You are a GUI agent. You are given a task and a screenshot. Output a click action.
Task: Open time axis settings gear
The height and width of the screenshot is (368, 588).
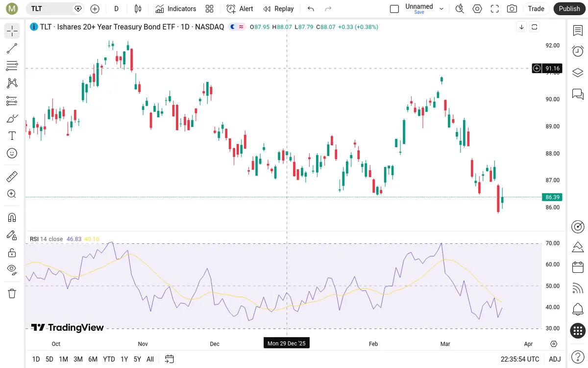pos(554,344)
